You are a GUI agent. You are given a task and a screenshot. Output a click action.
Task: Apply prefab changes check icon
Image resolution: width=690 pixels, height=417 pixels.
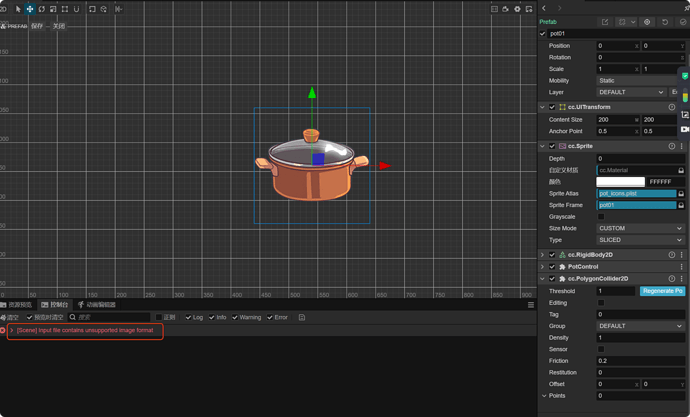coord(683,22)
